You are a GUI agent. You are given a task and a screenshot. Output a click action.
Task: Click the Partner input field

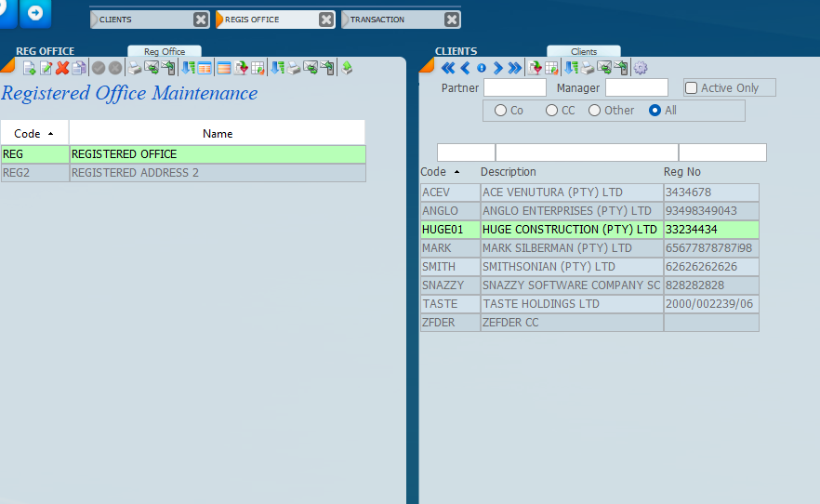pyautogui.click(x=514, y=88)
